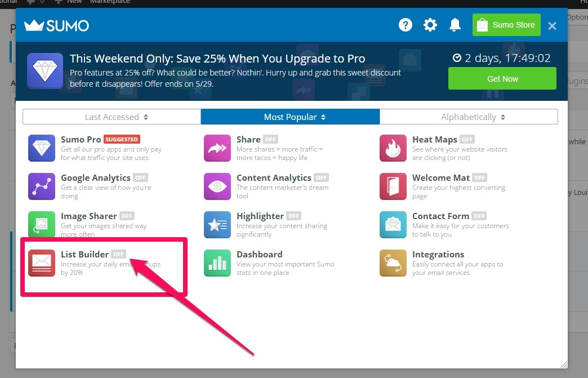The height and width of the screenshot is (378, 588).
Task: Open the Highlighter star icon
Action: click(x=217, y=225)
